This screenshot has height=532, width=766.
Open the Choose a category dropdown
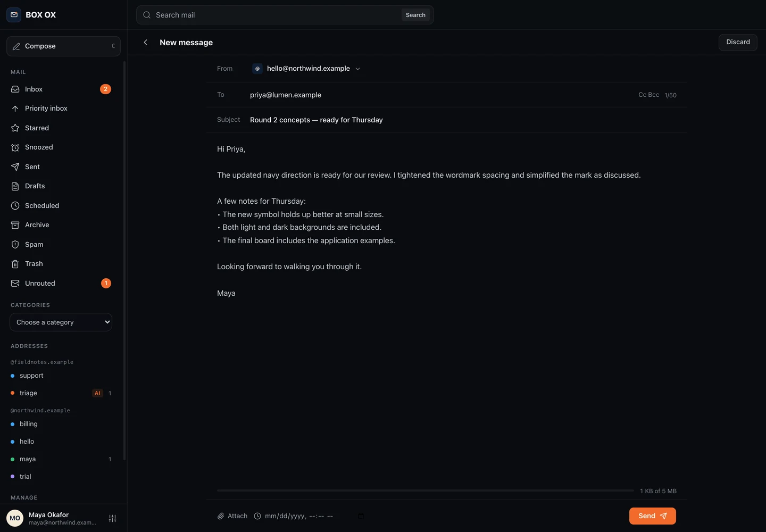pos(61,322)
